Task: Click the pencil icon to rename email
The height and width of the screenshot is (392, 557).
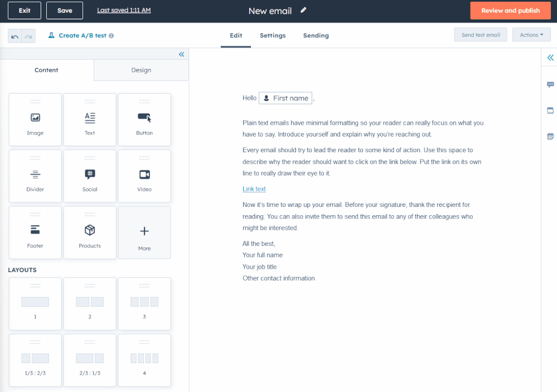Action: 303,10
